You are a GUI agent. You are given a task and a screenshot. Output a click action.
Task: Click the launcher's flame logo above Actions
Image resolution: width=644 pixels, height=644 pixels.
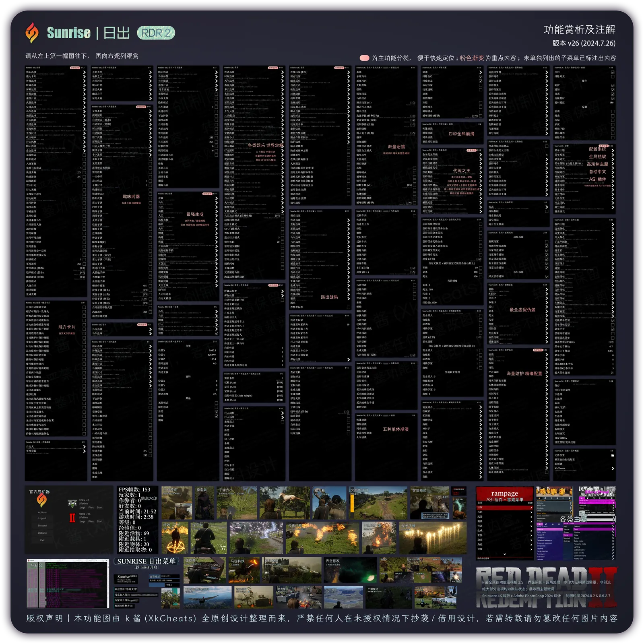point(42,500)
